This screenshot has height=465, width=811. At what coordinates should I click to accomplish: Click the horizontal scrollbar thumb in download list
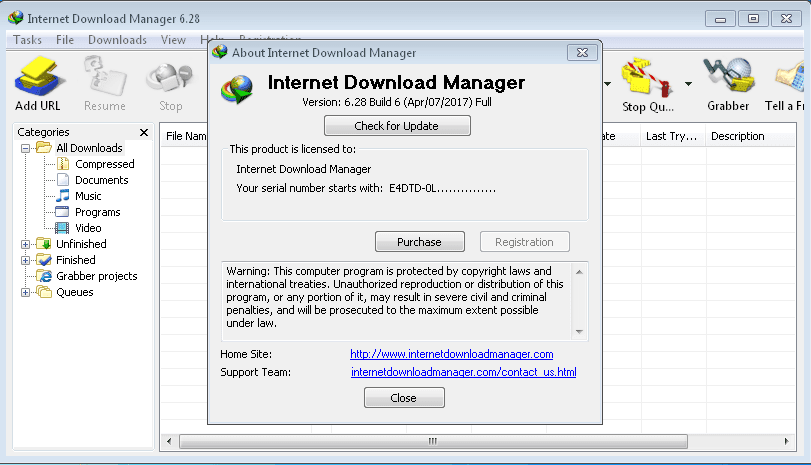[433, 441]
